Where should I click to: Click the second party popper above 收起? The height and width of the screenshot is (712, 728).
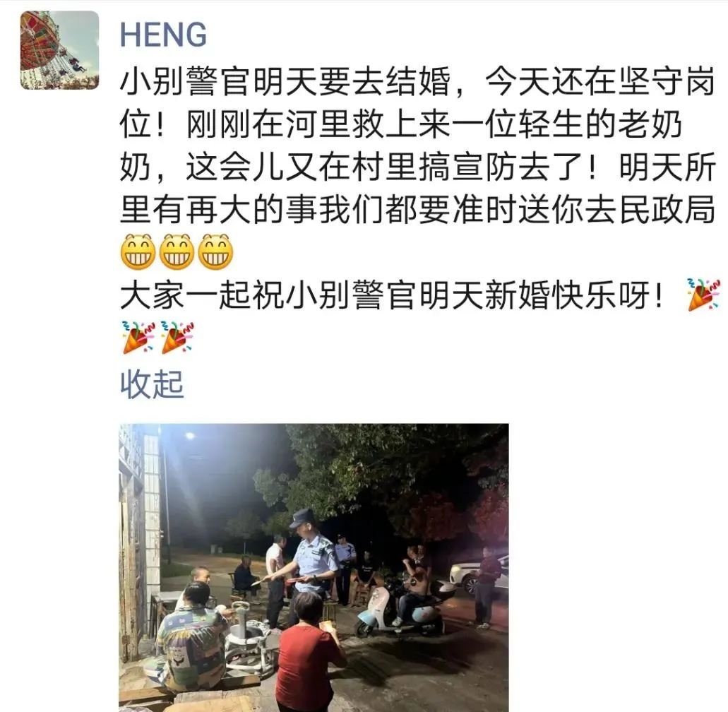pyautogui.click(x=177, y=337)
